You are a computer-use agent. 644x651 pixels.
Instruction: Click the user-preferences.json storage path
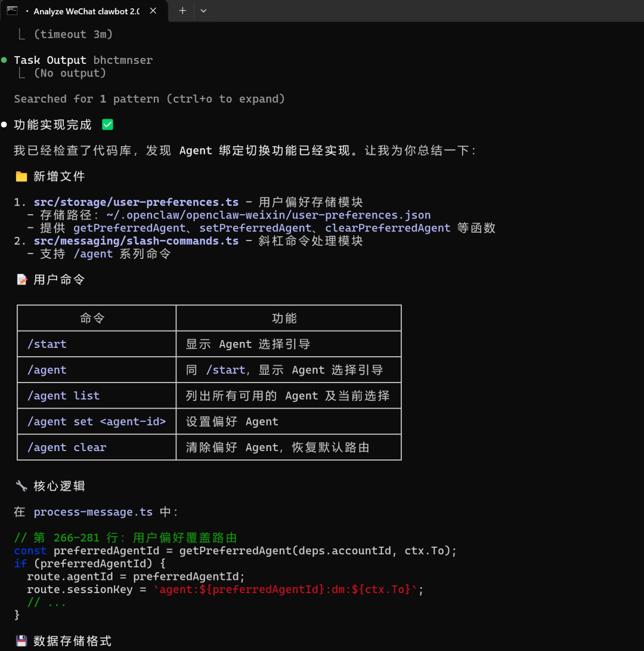coord(268,215)
